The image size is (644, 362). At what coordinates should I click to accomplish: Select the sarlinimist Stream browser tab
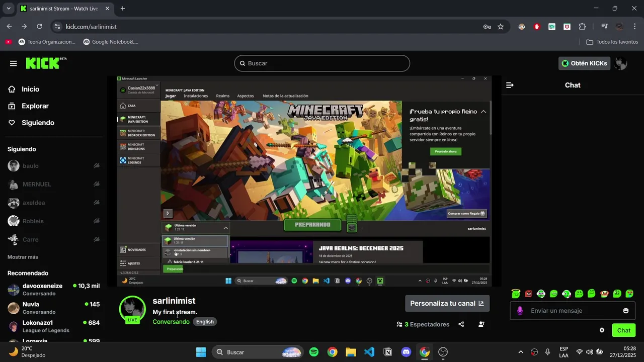(65, 9)
